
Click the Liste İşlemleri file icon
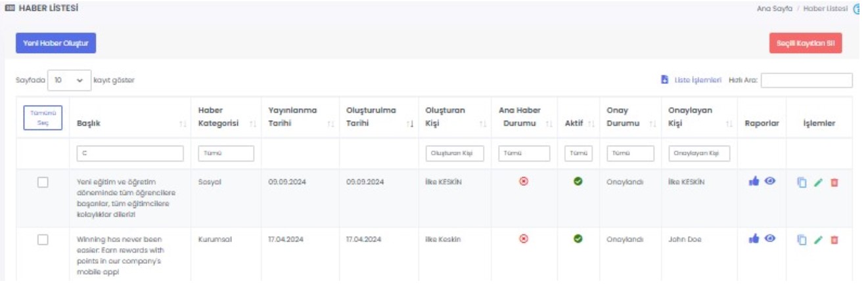(664, 80)
